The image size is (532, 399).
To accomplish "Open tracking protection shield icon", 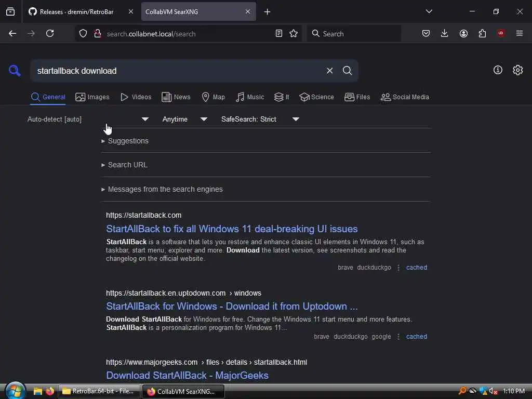I will coord(83,33).
